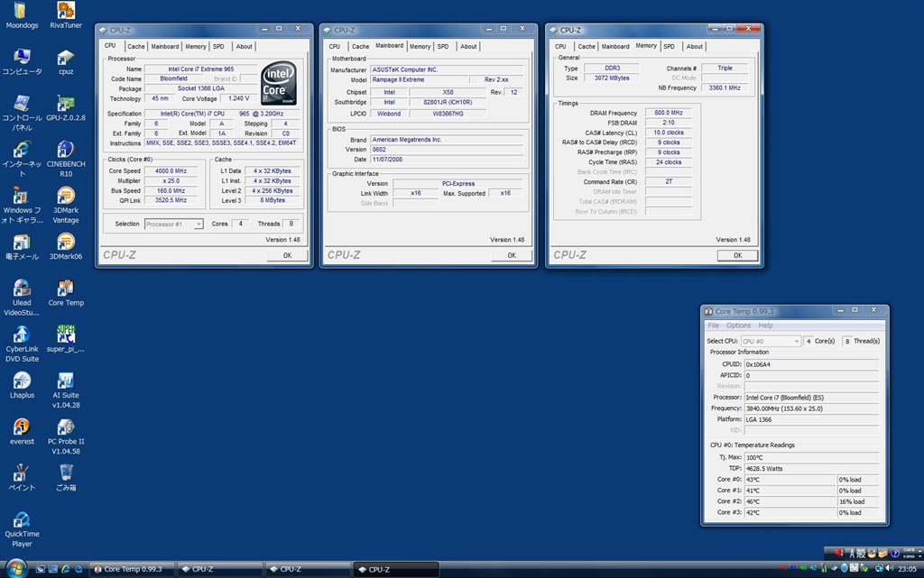Click CPUID field 0x106A4
The width and height of the screenshot is (924, 578).
(811, 364)
